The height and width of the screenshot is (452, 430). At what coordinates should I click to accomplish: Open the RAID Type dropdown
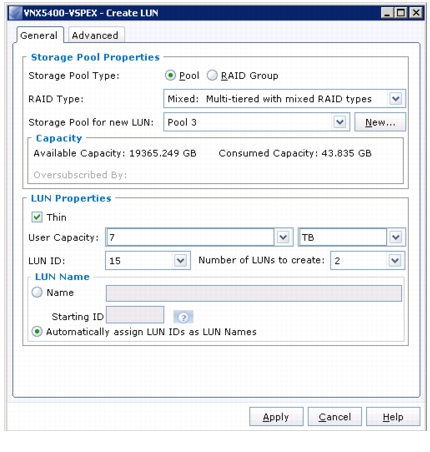click(396, 99)
